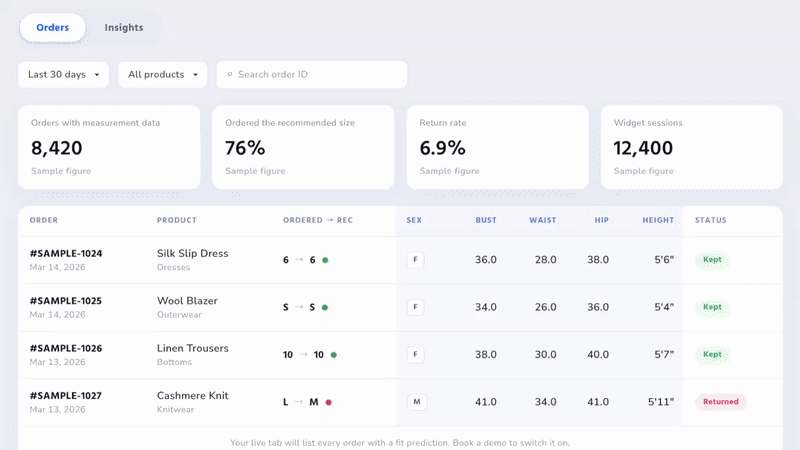
Task: Expand the All products filter
Action: [163, 74]
